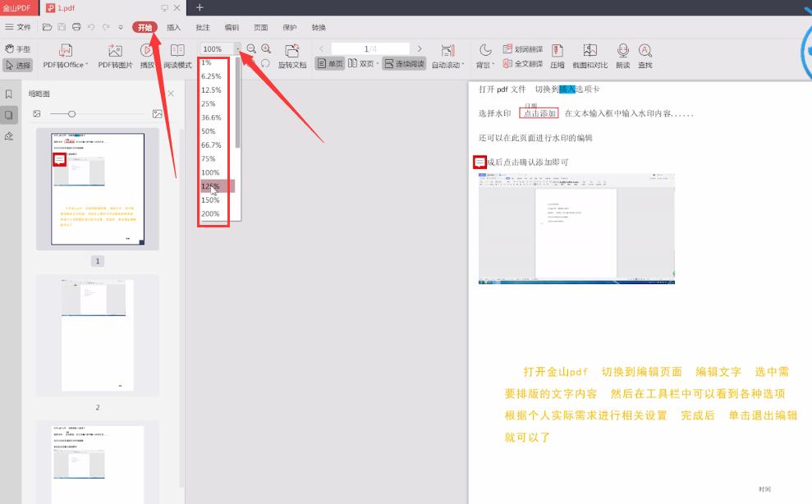Click the 自动滚动 auto-scroll icon

(x=447, y=51)
